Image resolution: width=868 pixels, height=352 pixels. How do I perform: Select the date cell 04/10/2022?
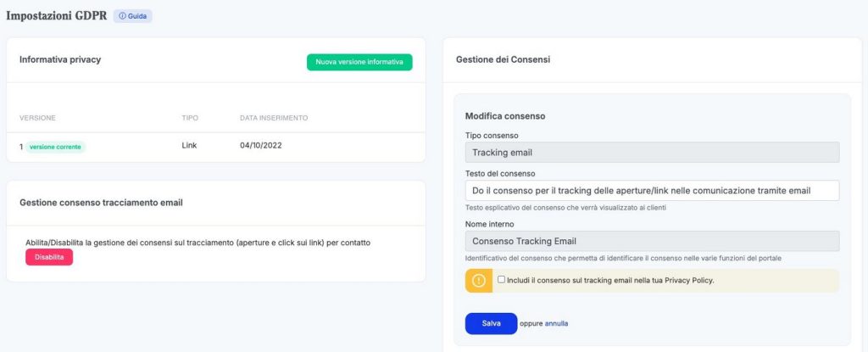pyautogui.click(x=261, y=145)
